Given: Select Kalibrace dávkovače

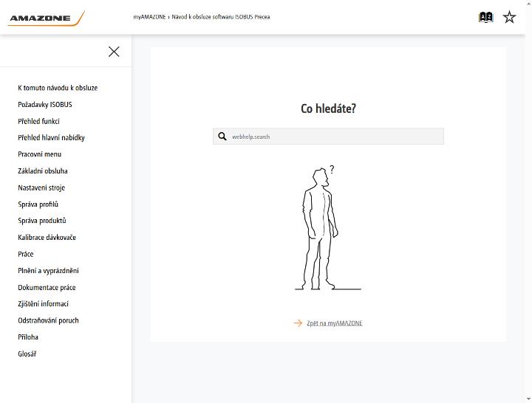Looking at the screenshot, I should pyautogui.click(x=47, y=237).
